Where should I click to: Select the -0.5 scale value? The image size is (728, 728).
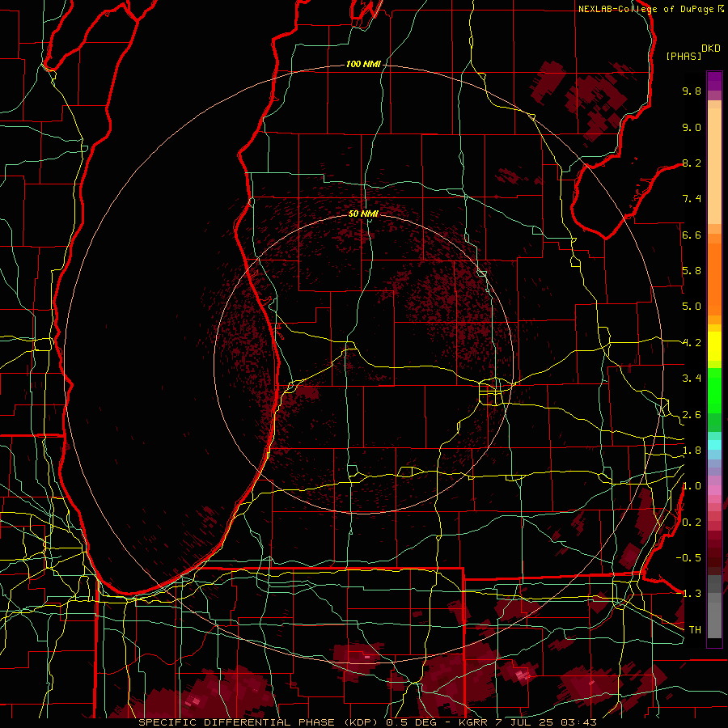(688, 558)
